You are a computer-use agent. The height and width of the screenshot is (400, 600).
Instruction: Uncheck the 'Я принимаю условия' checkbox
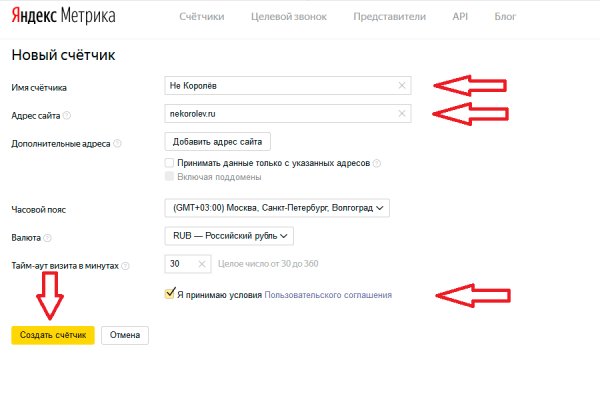pos(169,295)
